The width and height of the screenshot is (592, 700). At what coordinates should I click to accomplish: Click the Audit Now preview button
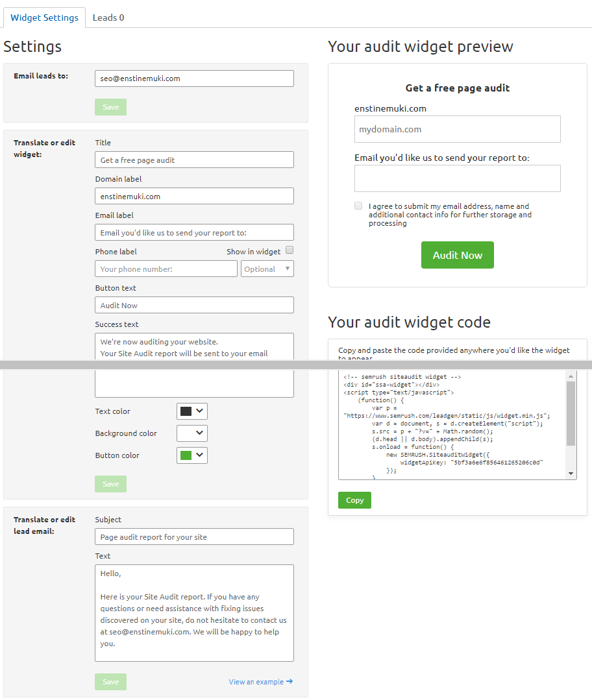click(457, 255)
